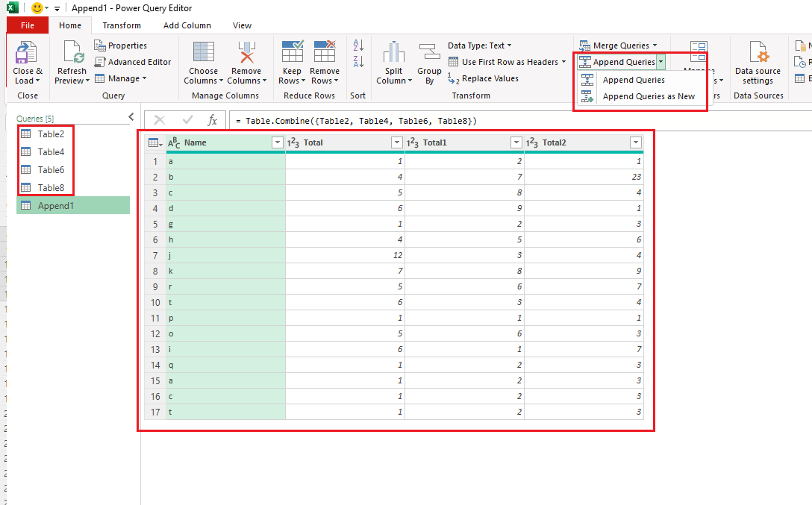Open Quick Access Toolbar customize arrow
The width and height of the screenshot is (812, 505).
pyautogui.click(x=57, y=8)
